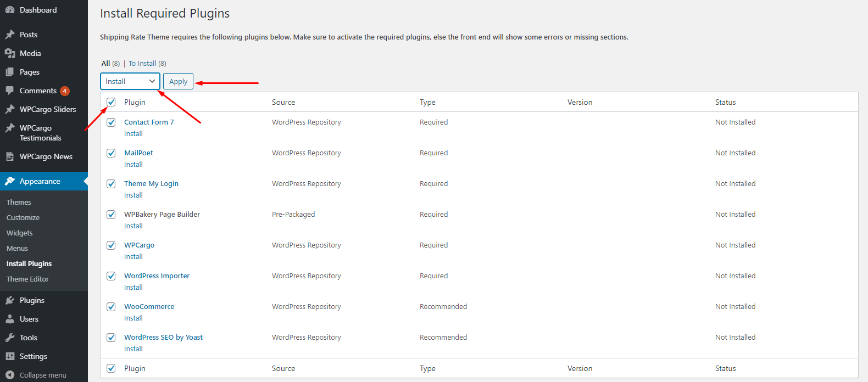Image resolution: width=868 pixels, height=382 pixels.
Task: Open the Comments menu
Action: [38, 91]
